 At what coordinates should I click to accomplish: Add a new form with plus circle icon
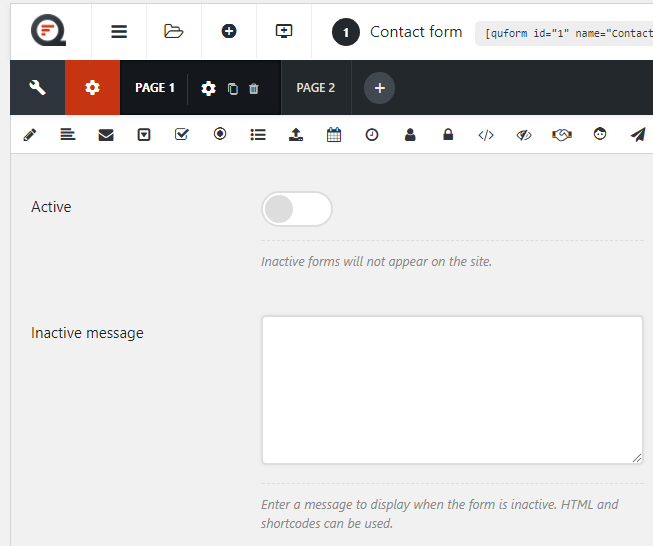(229, 31)
